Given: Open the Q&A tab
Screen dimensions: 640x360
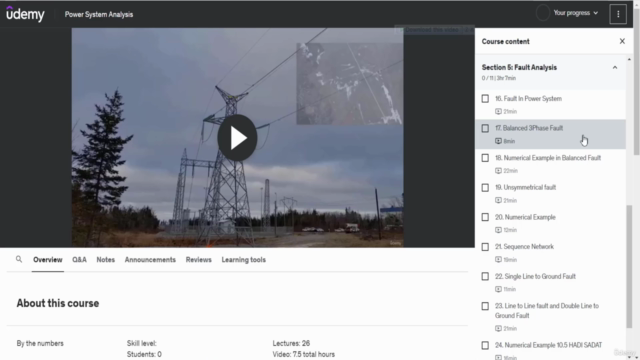Looking at the screenshot, I should click(x=79, y=260).
